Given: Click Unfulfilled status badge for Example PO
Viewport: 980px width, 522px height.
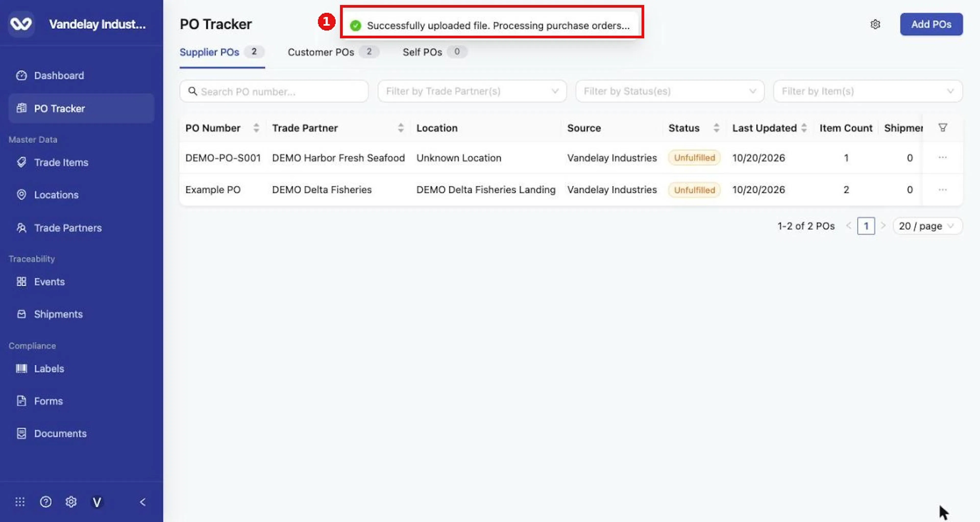Looking at the screenshot, I should click(x=694, y=189).
